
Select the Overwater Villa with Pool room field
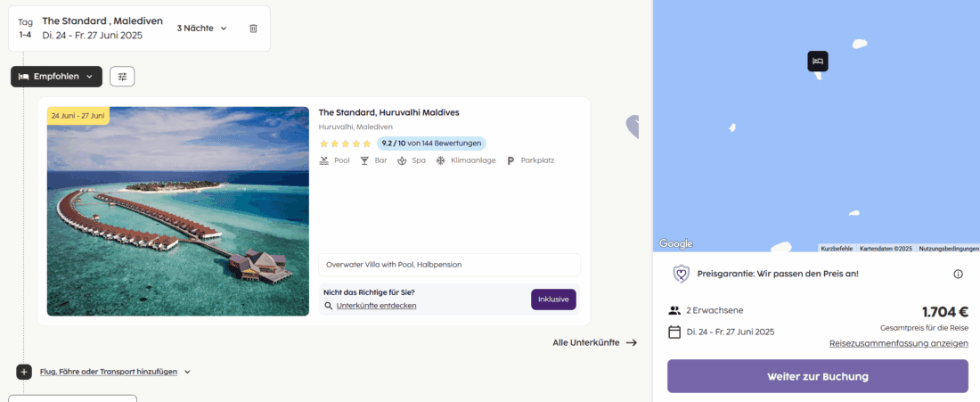tap(449, 265)
